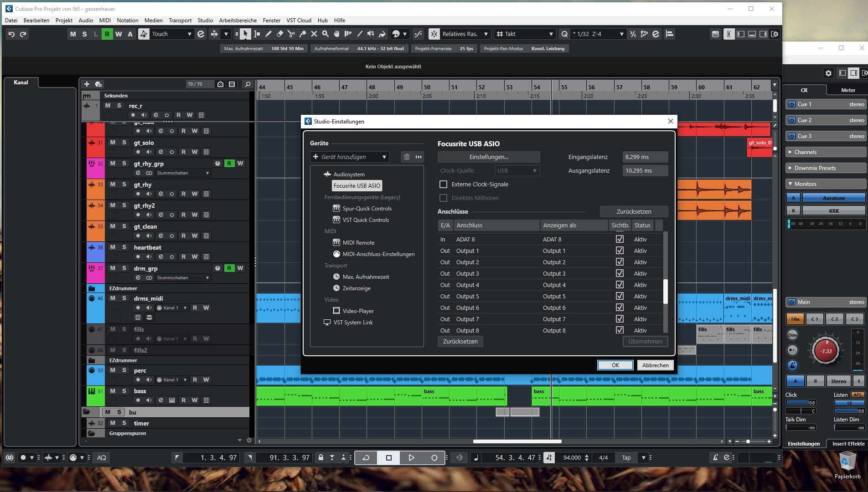The width and height of the screenshot is (868, 492).
Task: Click the tempo value 94.000 field
Action: point(573,458)
